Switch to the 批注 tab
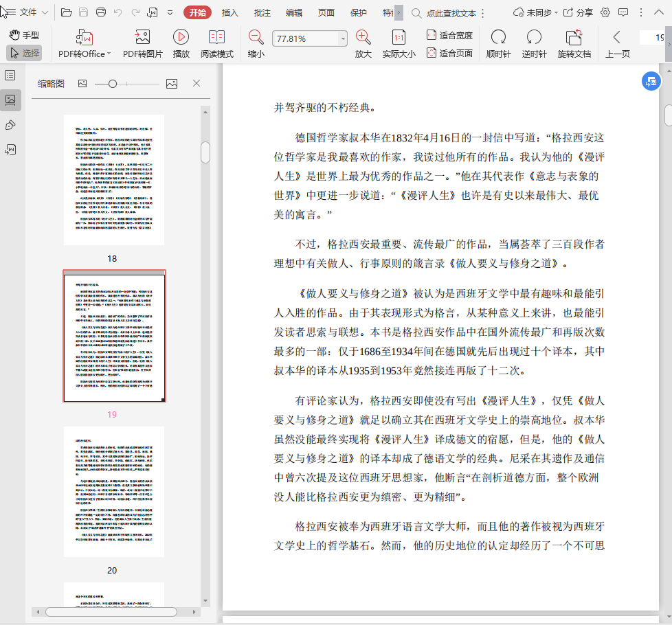The height and width of the screenshot is (625, 672). pos(262,13)
